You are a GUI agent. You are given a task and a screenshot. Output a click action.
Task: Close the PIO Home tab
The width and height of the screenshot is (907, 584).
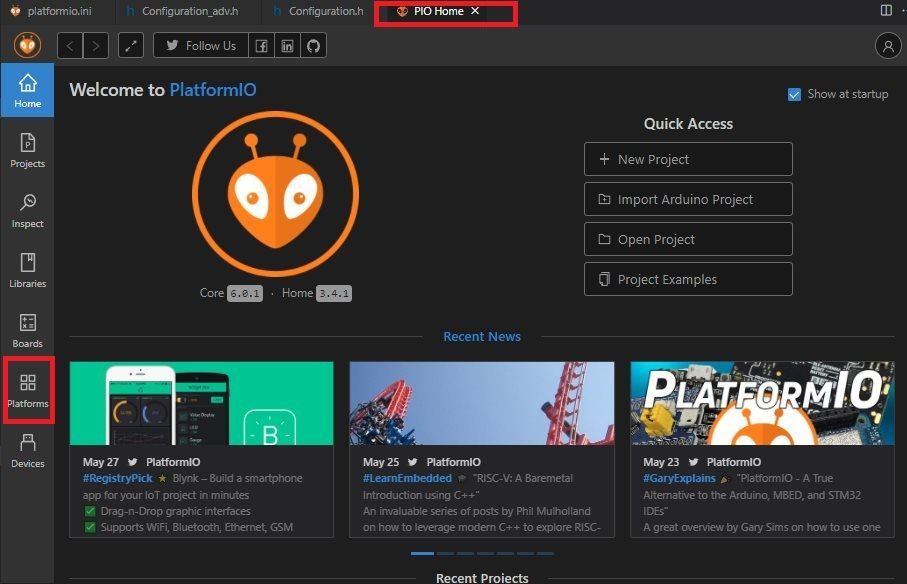click(x=475, y=11)
